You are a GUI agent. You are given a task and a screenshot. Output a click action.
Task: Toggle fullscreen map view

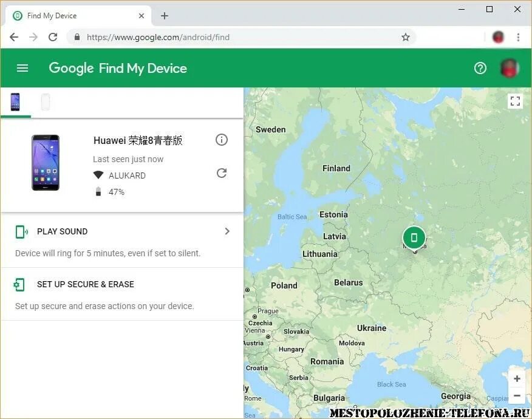click(x=515, y=101)
